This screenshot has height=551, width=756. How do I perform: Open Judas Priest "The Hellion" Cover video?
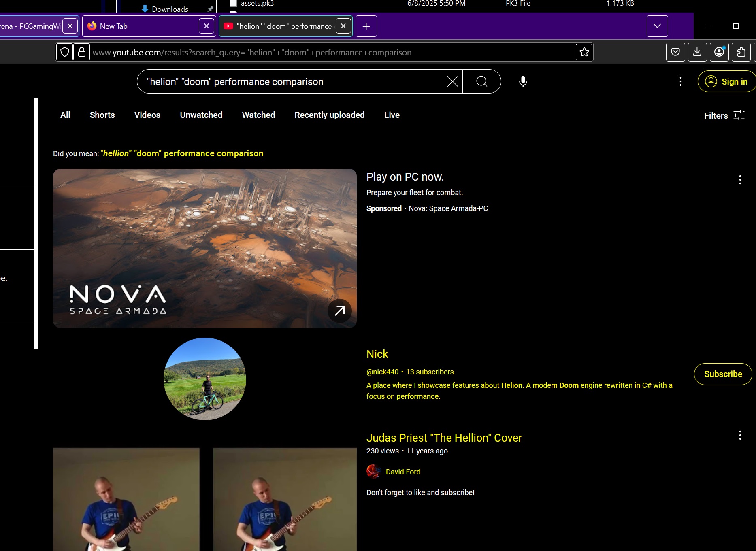[x=444, y=438]
